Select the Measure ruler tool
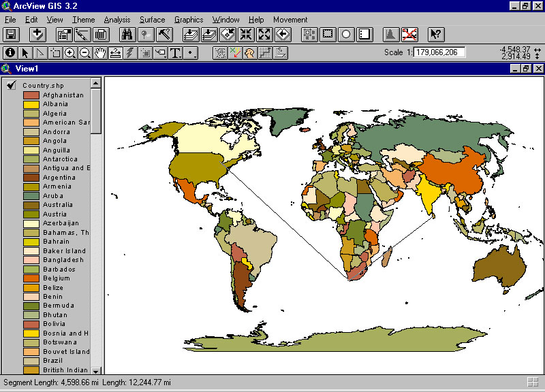This screenshot has height=392, width=545. point(115,52)
